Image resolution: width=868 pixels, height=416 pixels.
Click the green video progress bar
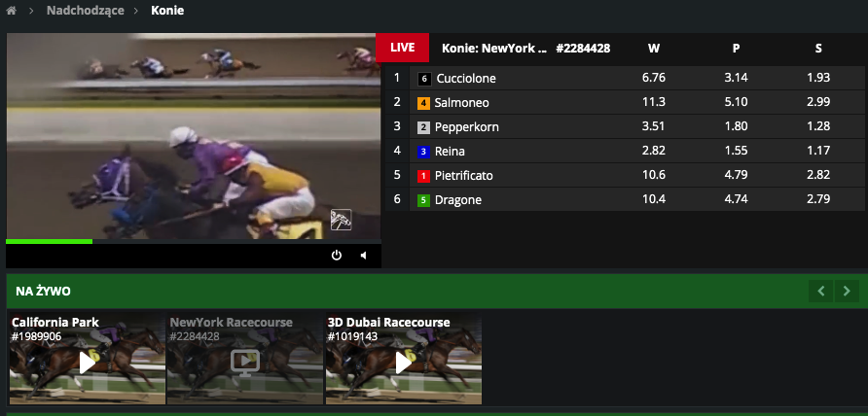pyautogui.click(x=49, y=241)
